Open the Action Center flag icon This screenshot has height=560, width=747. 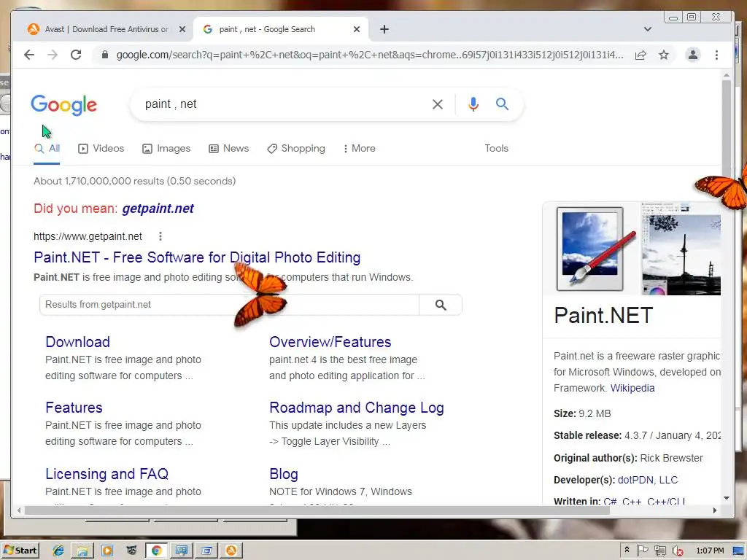642,551
